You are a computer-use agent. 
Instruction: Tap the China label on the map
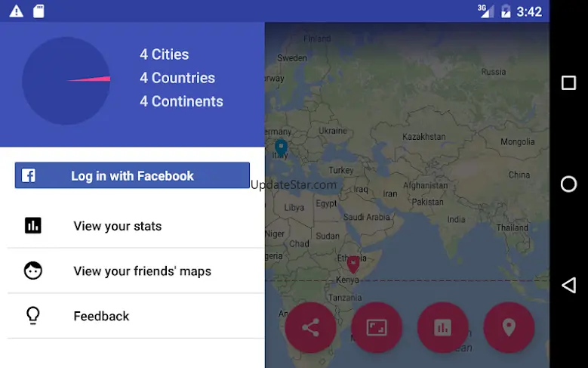[x=519, y=175]
